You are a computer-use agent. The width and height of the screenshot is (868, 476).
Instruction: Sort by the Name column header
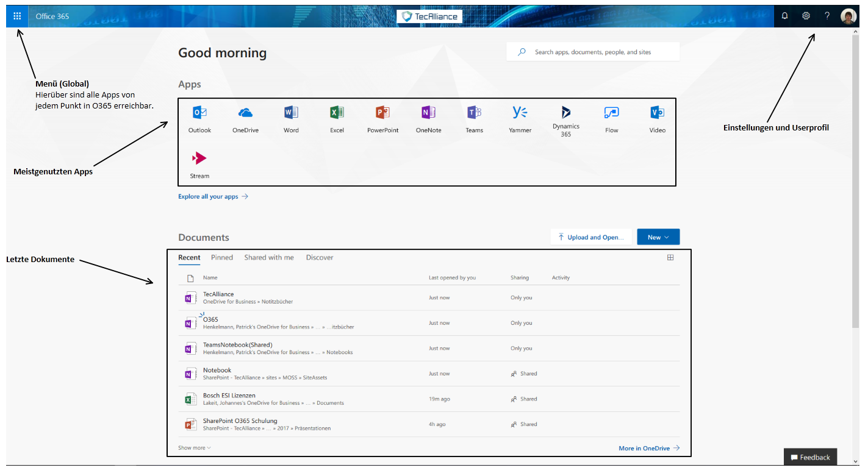coord(210,278)
